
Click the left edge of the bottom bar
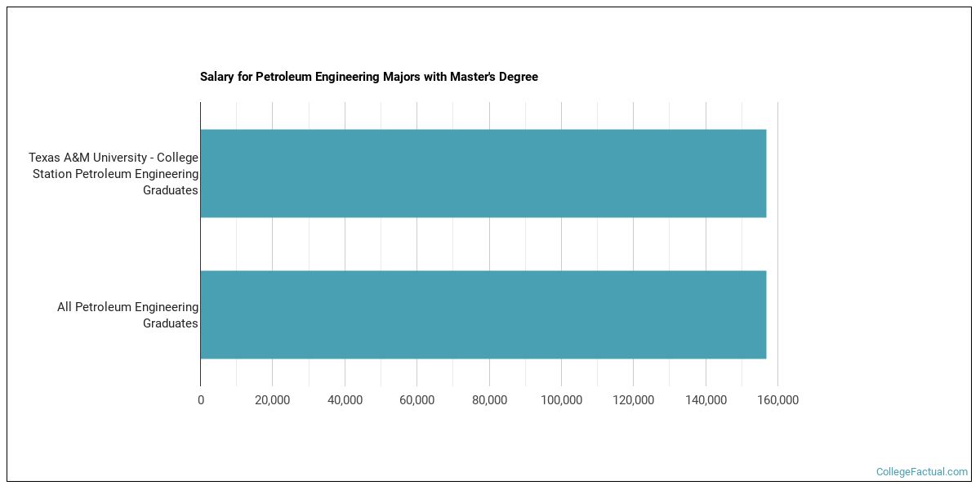(x=203, y=314)
